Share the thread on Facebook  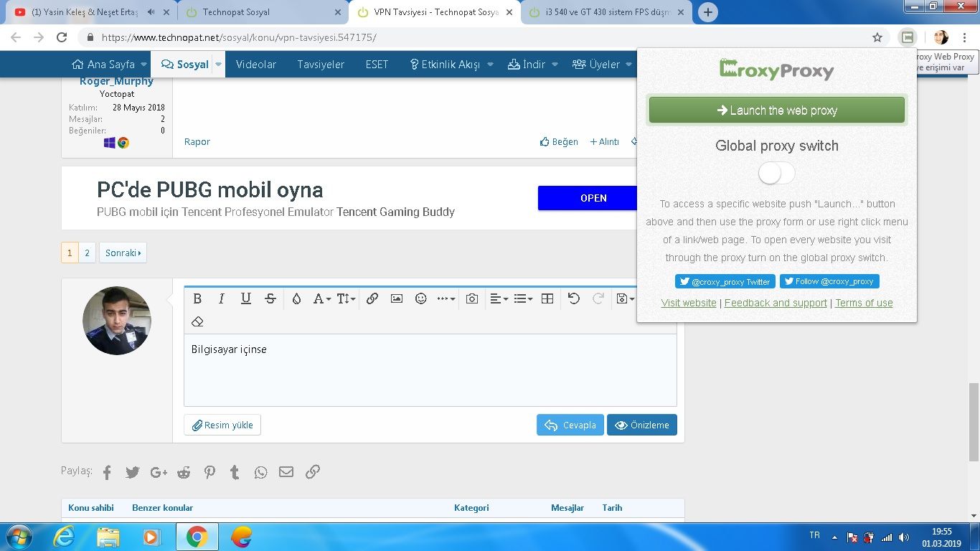point(107,472)
